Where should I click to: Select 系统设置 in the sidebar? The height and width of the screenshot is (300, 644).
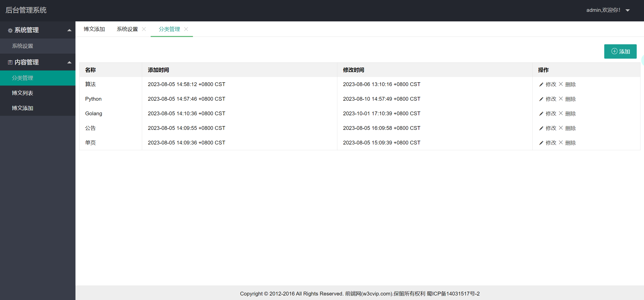point(23,46)
